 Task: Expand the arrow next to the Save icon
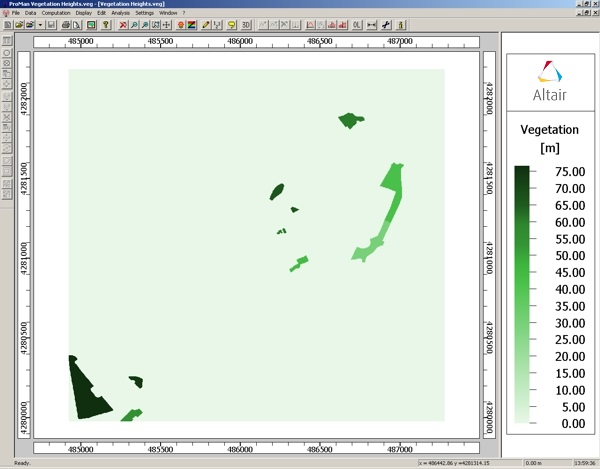point(40,24)
